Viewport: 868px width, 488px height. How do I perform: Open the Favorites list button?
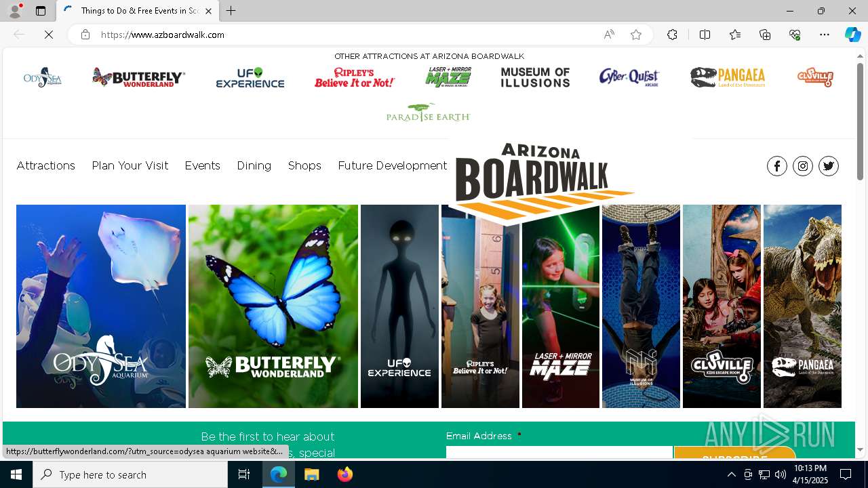(735, 35)
